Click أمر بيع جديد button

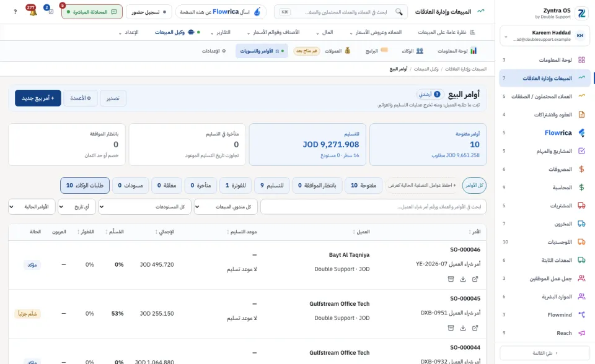[38, 98]
